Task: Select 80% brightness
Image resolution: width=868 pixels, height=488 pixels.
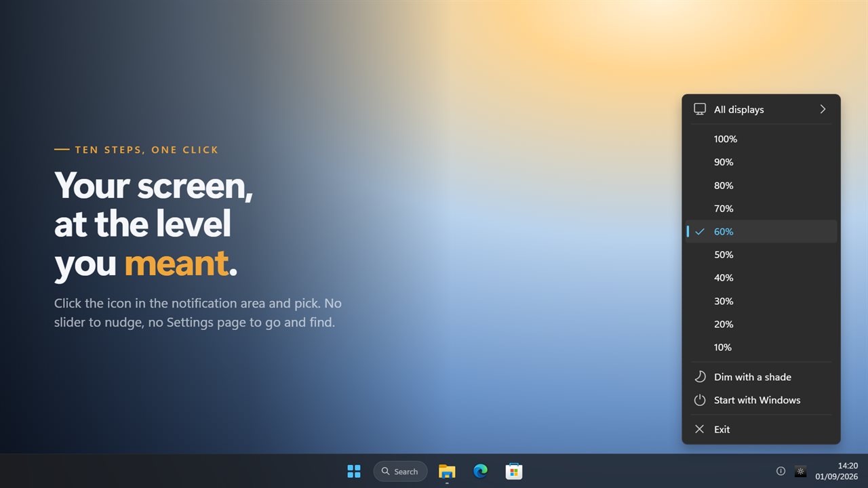Action: (x=761, y=185)
